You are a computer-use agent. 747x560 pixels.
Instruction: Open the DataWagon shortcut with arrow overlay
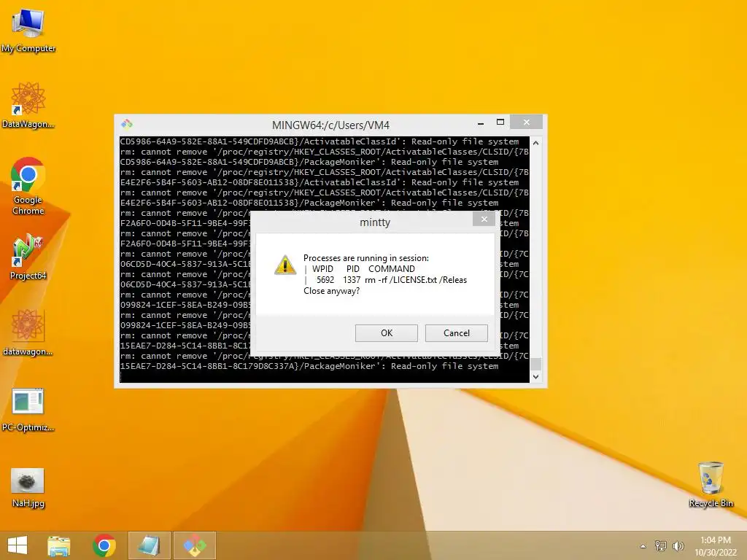[28, 105]
